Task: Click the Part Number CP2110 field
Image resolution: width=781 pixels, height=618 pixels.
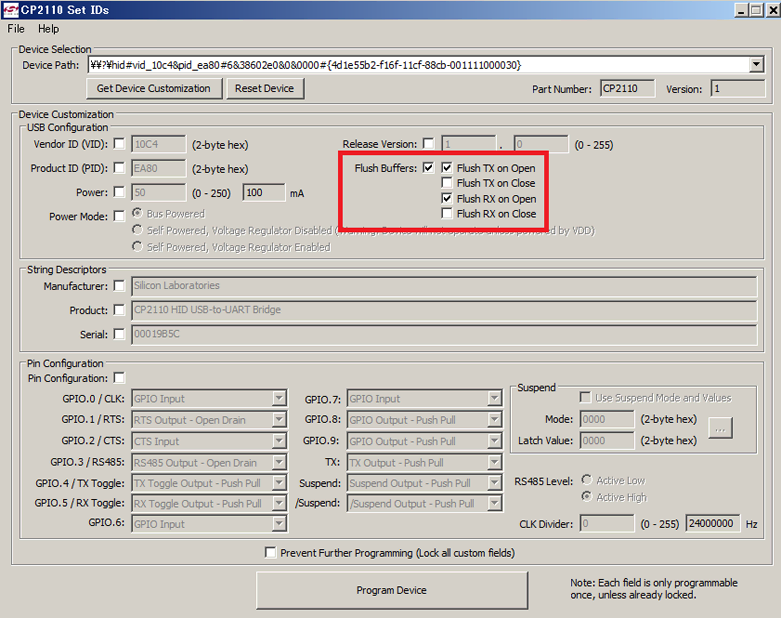Action: coord(627,89)
